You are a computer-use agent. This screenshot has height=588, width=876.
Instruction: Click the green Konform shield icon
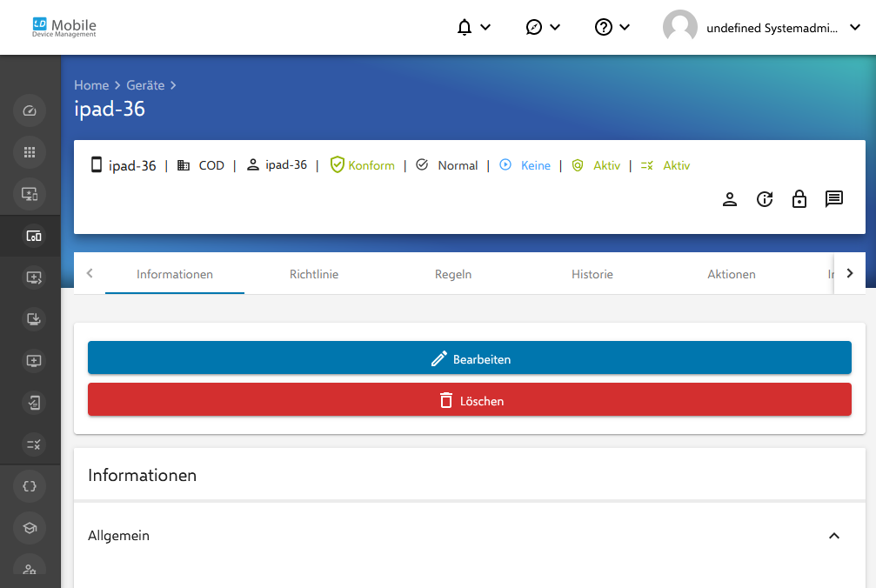pyautogui.click(x=337, y=164)
